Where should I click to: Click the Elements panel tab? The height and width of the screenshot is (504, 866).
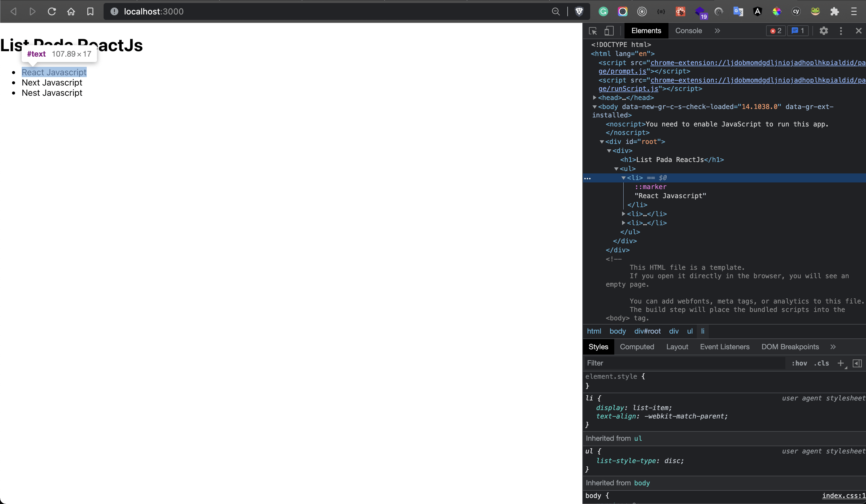pyautogui.click(x=646, y=31)
